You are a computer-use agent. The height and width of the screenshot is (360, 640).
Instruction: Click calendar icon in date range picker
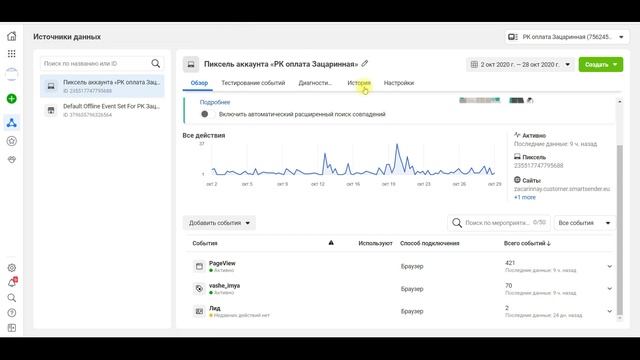pos(474,64)
